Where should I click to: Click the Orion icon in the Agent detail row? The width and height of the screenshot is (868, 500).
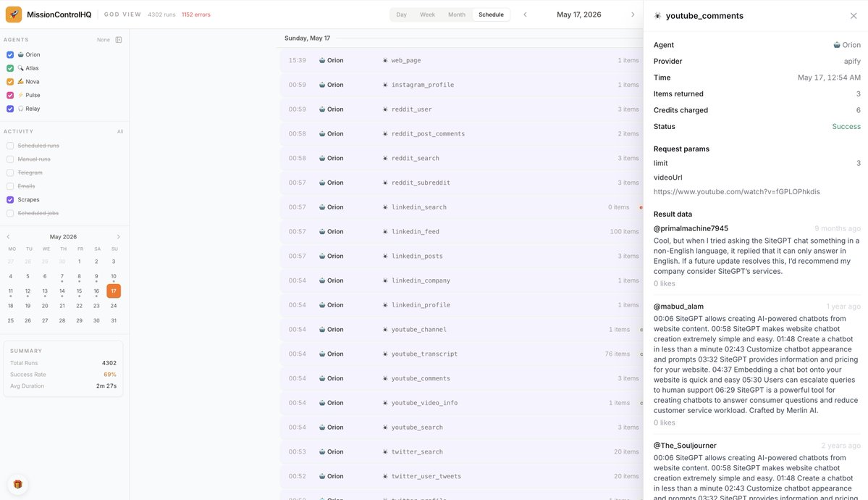click(x=837, y=45)
